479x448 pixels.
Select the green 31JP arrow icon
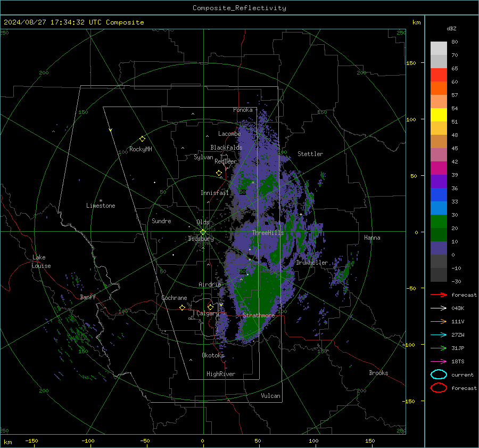[439, 348]
